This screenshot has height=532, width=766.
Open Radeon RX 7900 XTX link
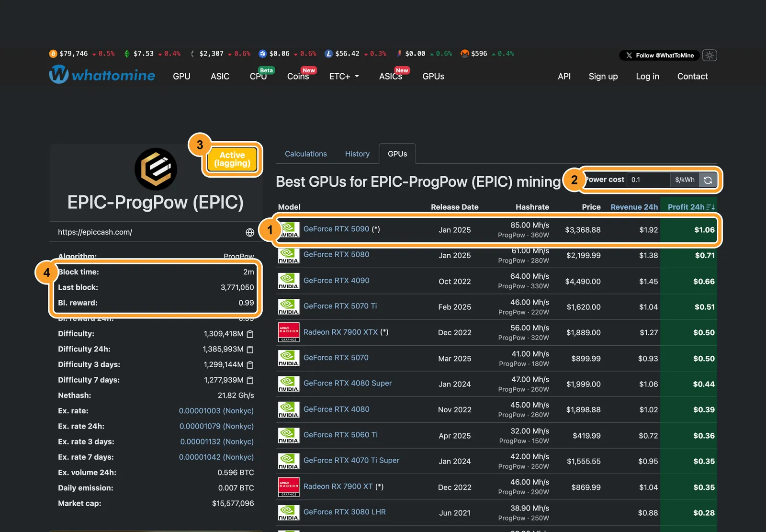click(341, 332)
